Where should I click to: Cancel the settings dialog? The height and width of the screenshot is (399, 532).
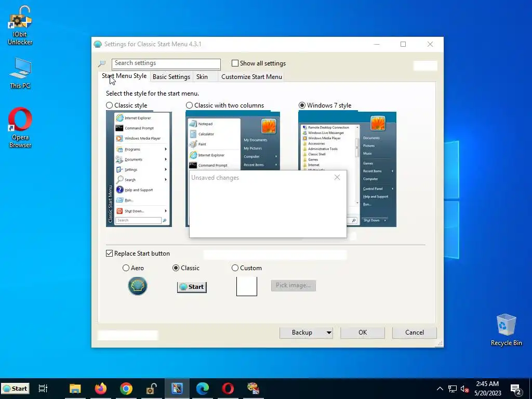pos(414,332)
